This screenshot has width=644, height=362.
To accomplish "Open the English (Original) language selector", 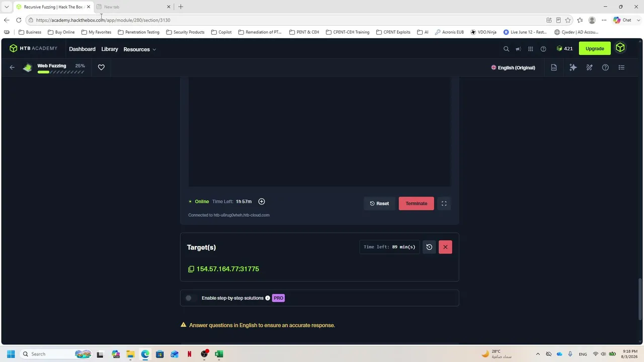I will tap(513, 67).
